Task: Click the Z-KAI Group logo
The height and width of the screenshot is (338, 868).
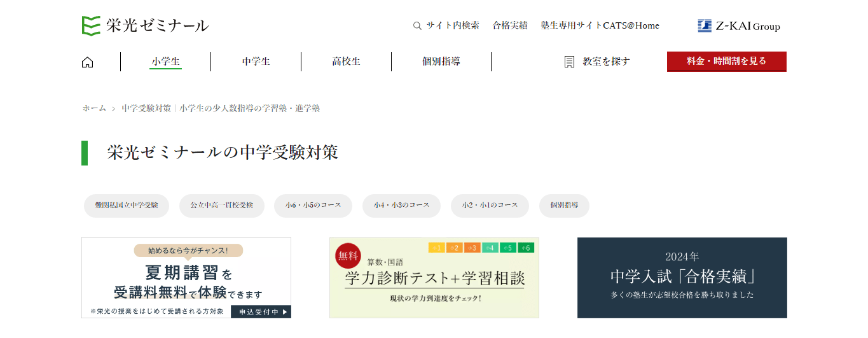Action: [x=738, y=26]
